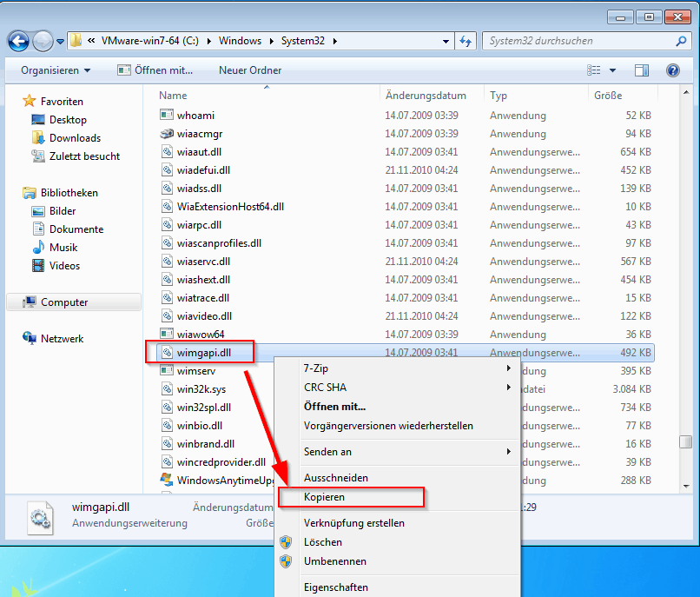700x597 pixels.
Task: Open the Organisieren menu
Action: click(56, 70)
